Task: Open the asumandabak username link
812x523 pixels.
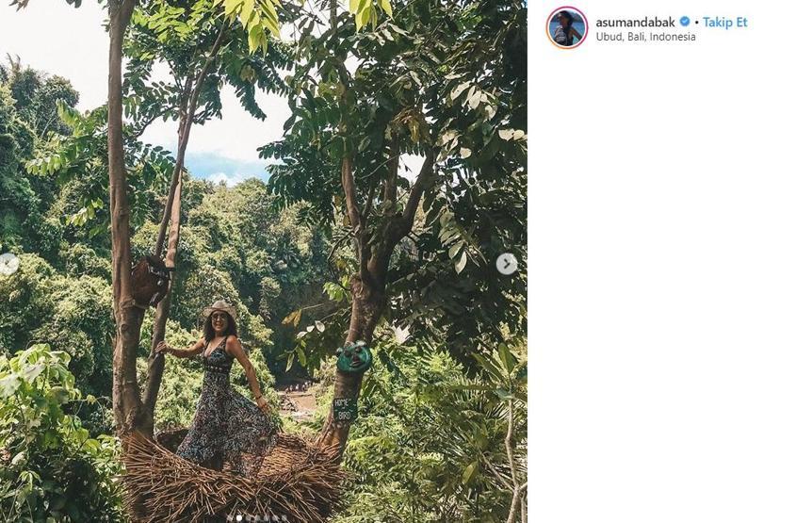Action: click(636, 22)
